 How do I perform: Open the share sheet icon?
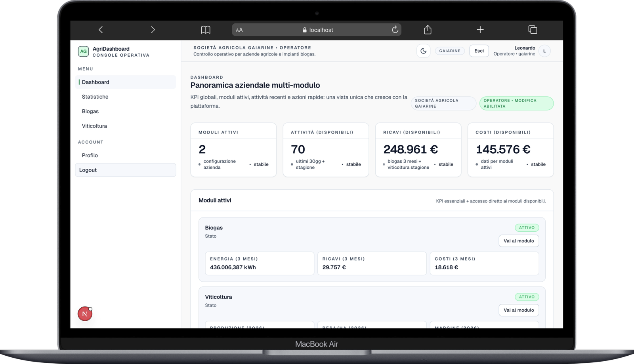pos(428,30)
